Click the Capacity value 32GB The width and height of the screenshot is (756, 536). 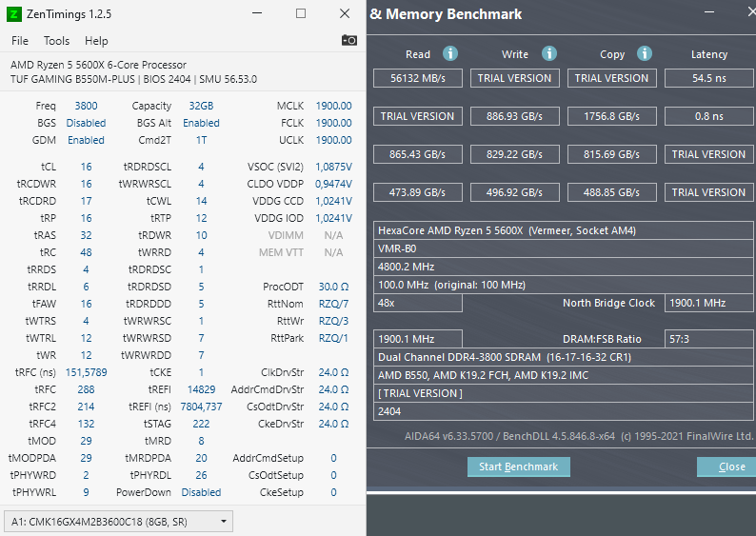[201, 106]
